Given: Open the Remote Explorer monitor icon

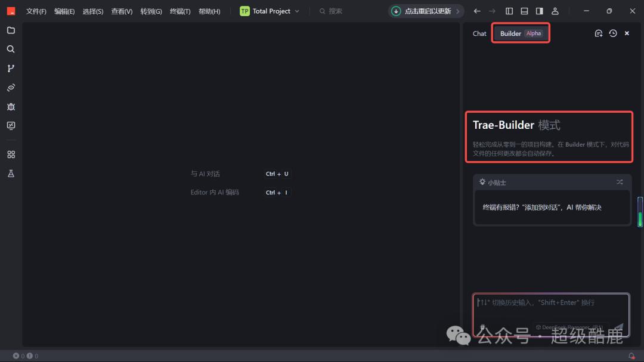Looking at the screenshot, I should pos(11,126).
